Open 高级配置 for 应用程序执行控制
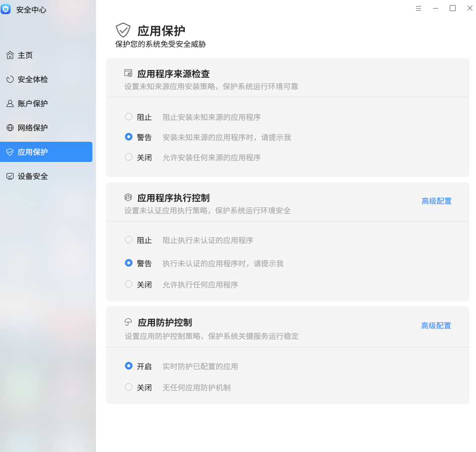 click(436, 201)
